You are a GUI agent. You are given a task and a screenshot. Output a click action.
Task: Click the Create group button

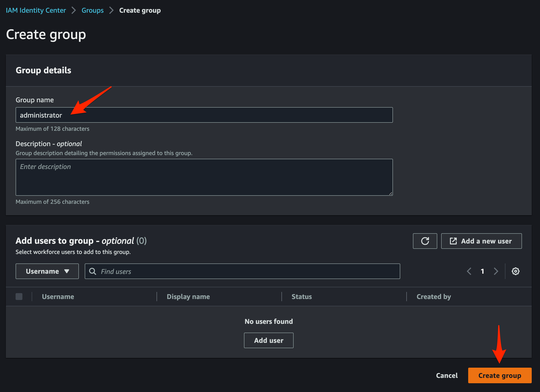[x=500, y=375]
